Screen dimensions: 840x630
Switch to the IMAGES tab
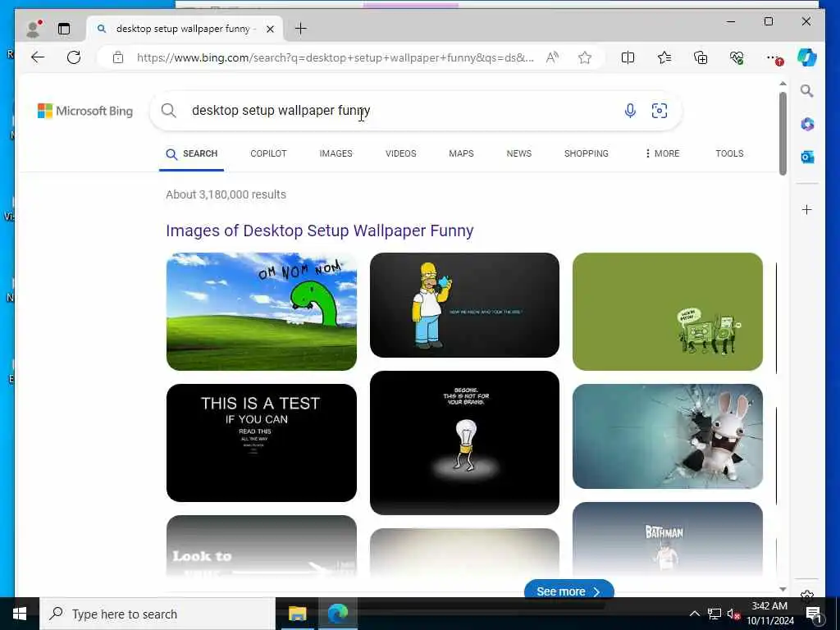click(x=336, y=153)
